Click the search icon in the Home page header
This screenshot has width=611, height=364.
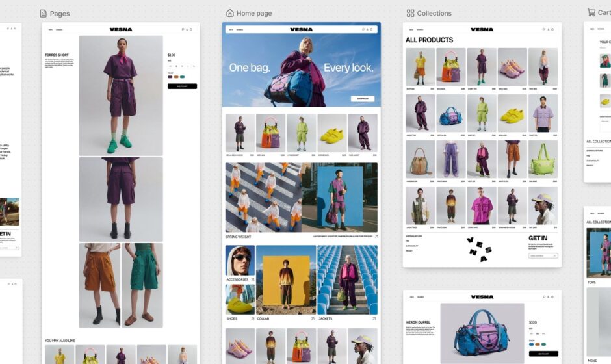[363, 29]
